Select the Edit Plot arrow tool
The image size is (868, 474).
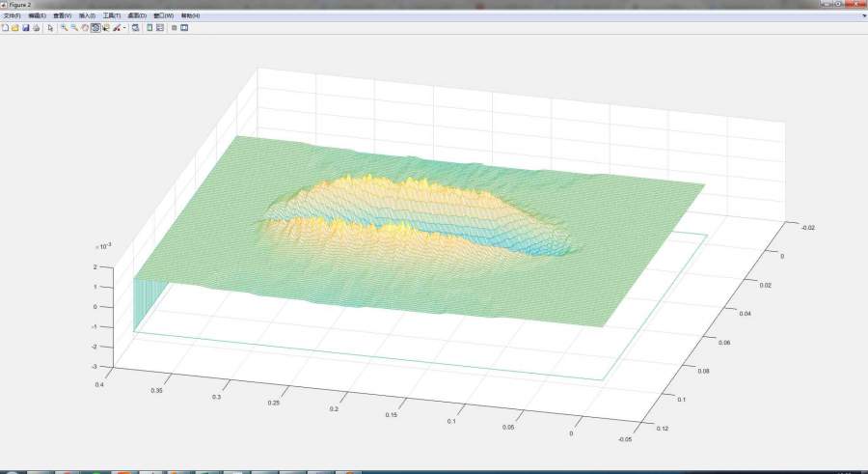pos(50,28)
